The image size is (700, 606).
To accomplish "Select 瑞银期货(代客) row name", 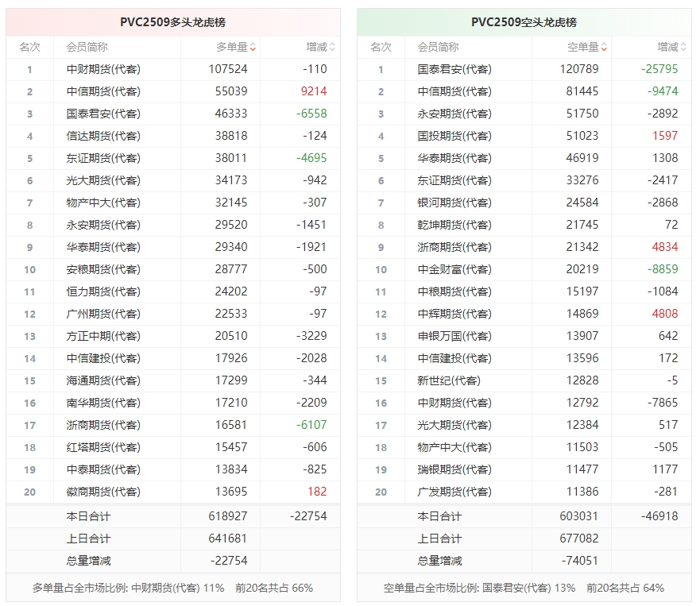I will tap(454, 469).
